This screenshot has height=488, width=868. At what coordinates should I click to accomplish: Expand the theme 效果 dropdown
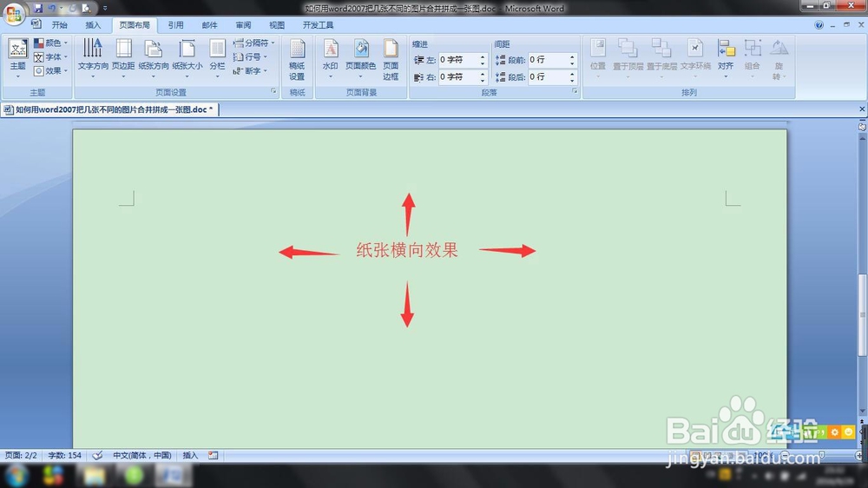click(x=50, y=71)
